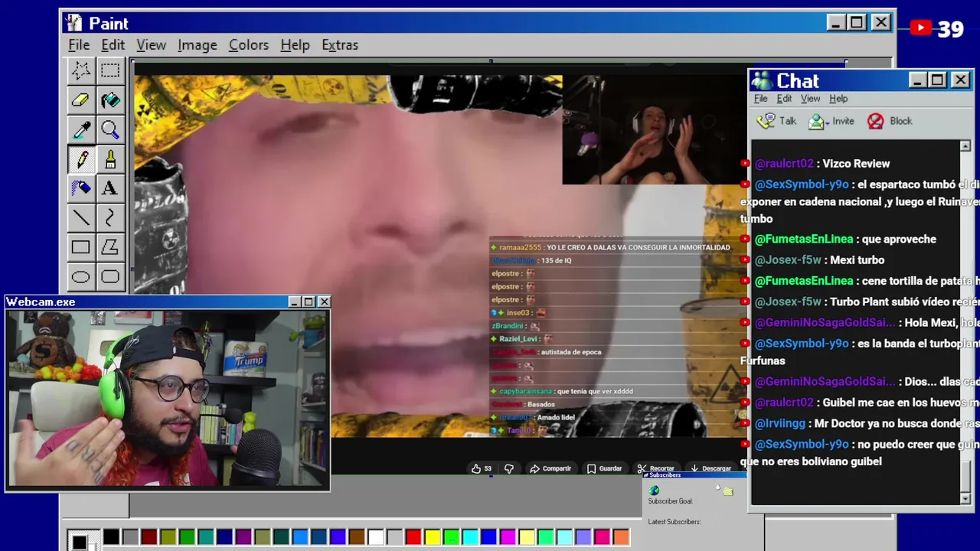The height and width of the screenshot is (551, 980).
Task: Click chat username @FumetasEnLinea 'que aproveche'
Action: (x=804, y=239)
